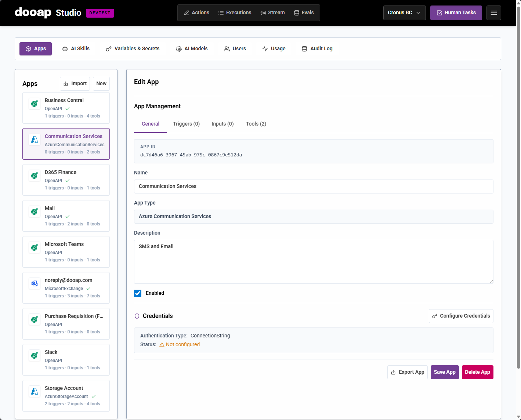Click the Mail app icon
Screen dimensions: 521x420
pyautogui.click(x=35, y=211)
